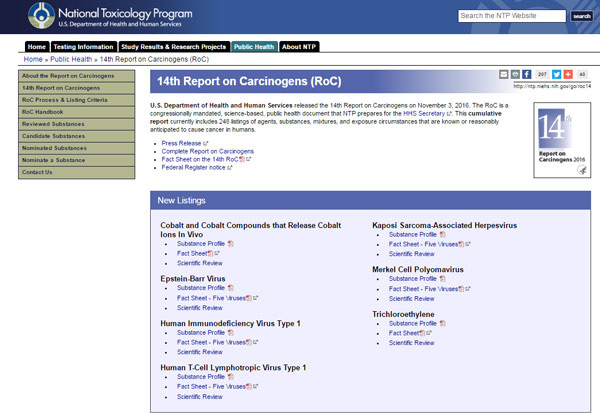Open the Testing Information tab
Screen dimensions: 600x413
point(84,46)
